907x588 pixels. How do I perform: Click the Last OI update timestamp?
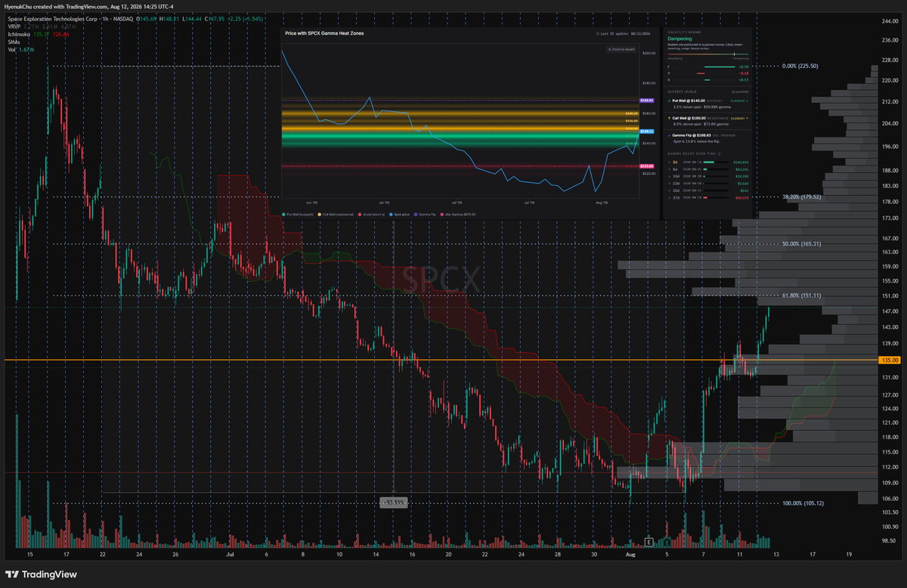(x=624, y=34)
